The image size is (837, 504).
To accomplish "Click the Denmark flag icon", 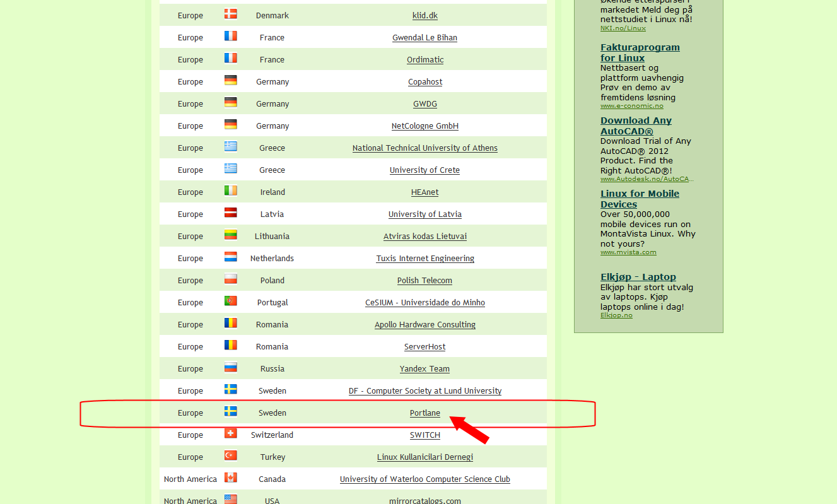I will click(231, 14).
